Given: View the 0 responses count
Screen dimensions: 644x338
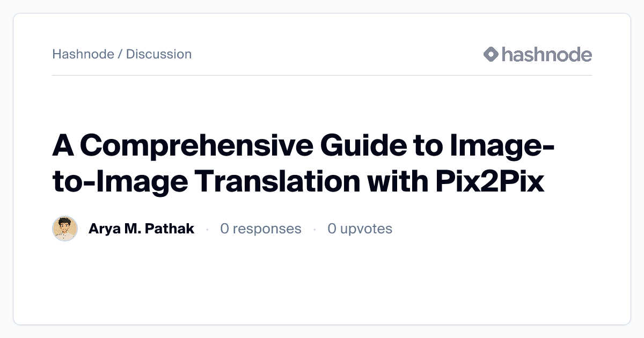Looking at the screenshot, I should 261,229.
